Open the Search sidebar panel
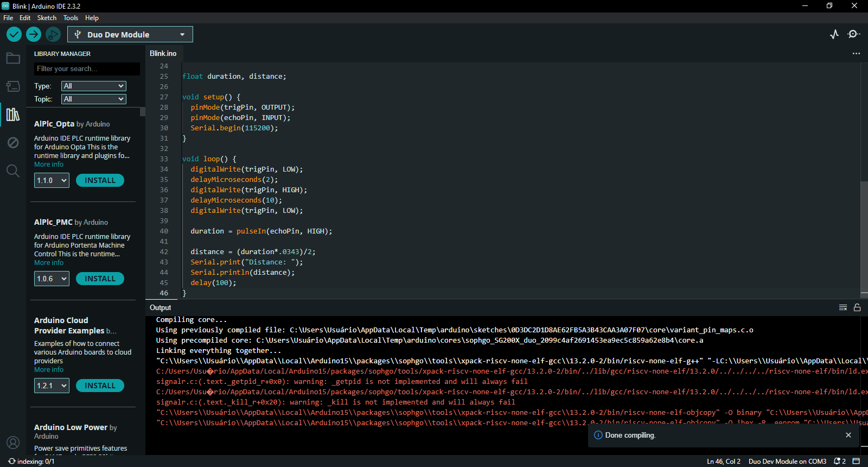This screenshot has height=467, width=868. tap(13, 171)
